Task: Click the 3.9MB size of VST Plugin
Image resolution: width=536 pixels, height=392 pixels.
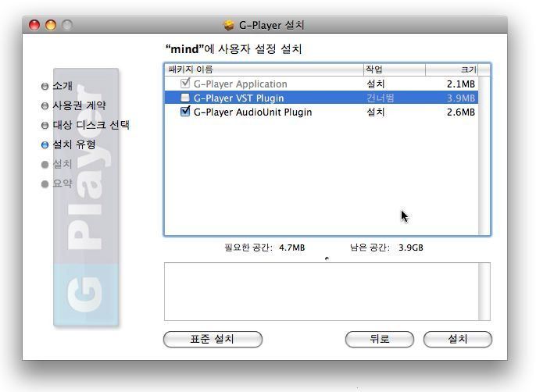Action: coord(461,98)
